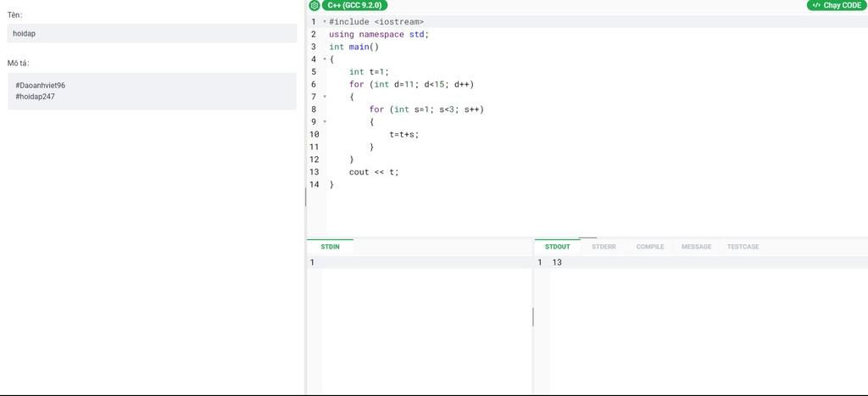868x396 pixels.
Task: Click the 'int main()' line
Action: 353,47
